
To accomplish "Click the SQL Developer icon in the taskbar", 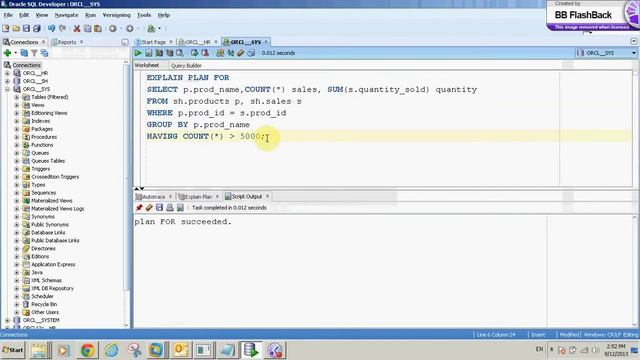I will (x=251, y=350).
